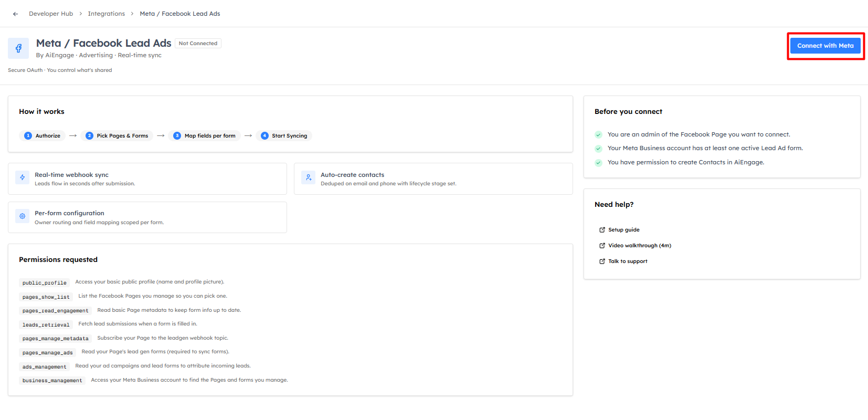Open the Setup guide link
Image resolution: width=868 pixels, height=420 pixels.
[x=624, y=230]
